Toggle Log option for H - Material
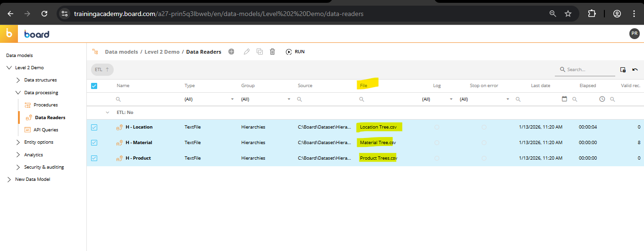Image resolution: width=644 pixels, height=251 pixels. pos(437,143)
